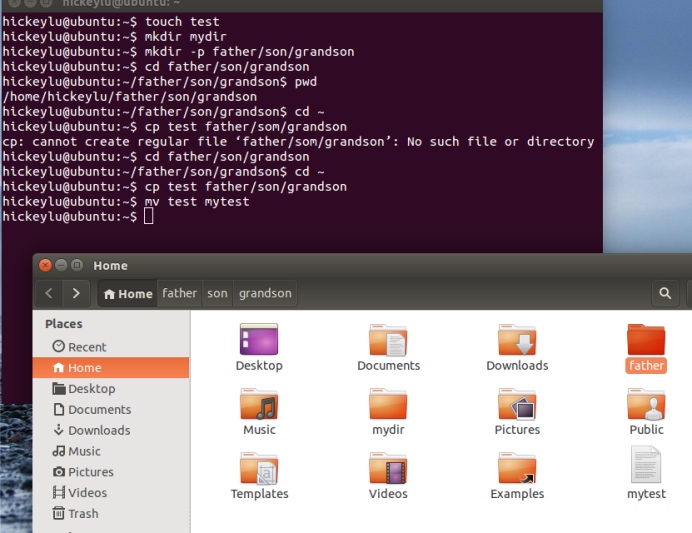Select Recent in Places sidebar
The height and width of the screenshot is (533, 692).
click(87, 347)
